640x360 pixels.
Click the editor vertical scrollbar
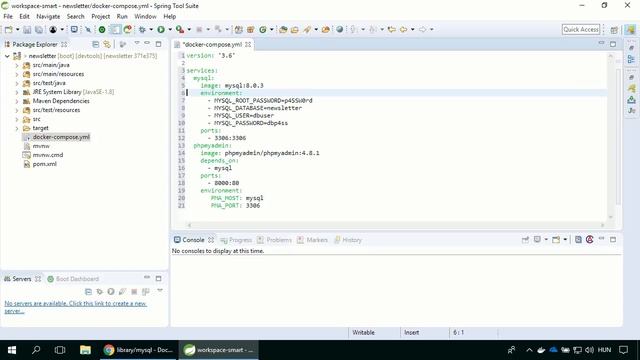[611, 136]
